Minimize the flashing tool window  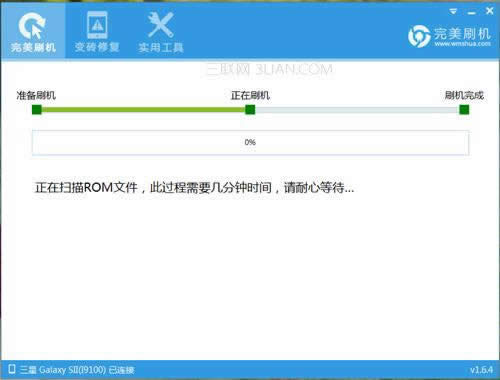point(471,13)
